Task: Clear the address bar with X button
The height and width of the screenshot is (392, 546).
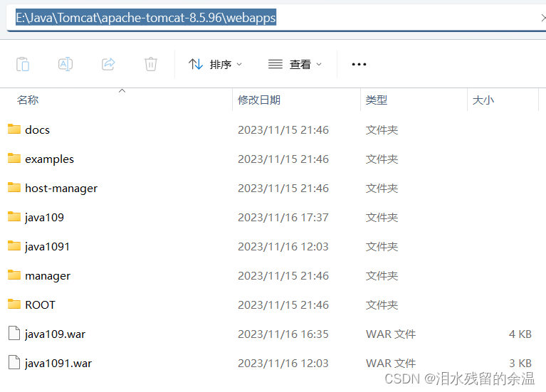Action: (543, 18)
